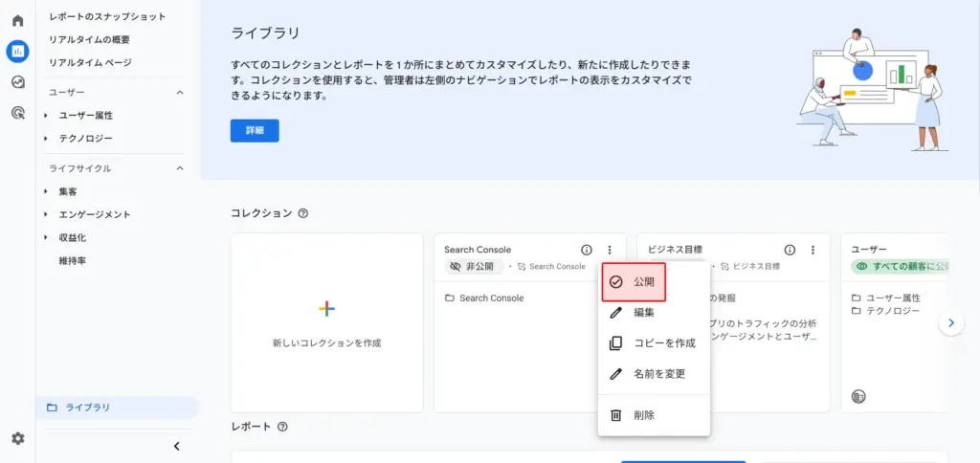Click 新しいコレクションを作成 card
This screenshot has height=463, width=980.
[326, 322]
